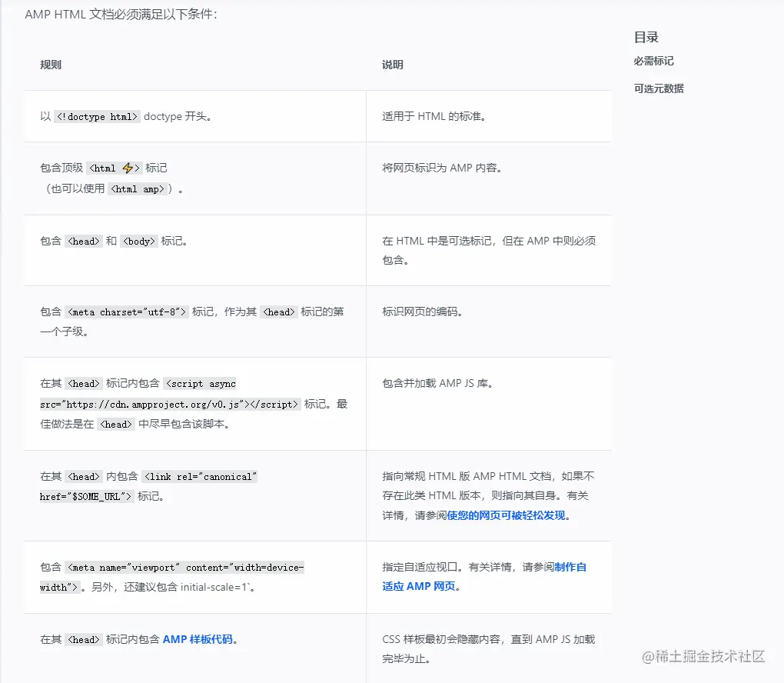The image size is (784, 683).
Task: Click the text CSS 样板最初会隐藏内容
Action: point(441,639)
